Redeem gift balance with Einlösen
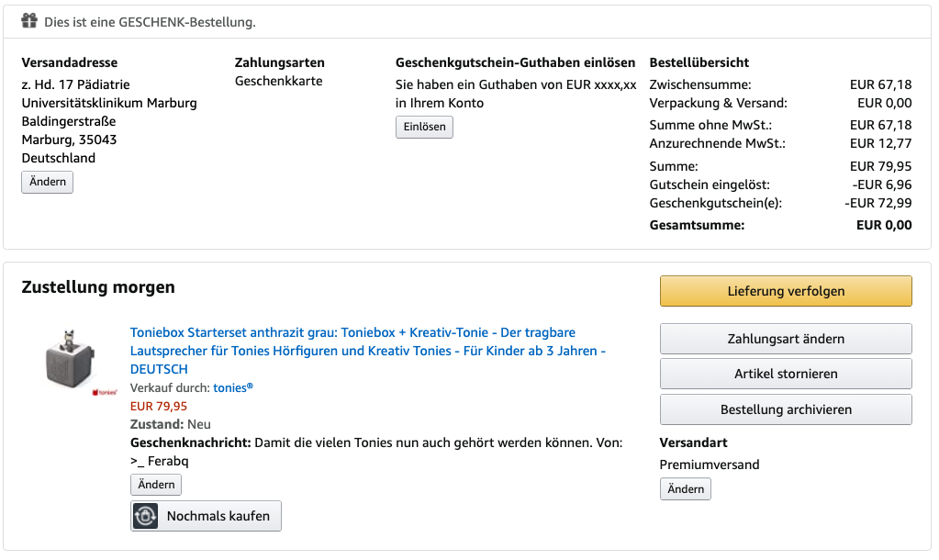This screenshot has width=939, height=560. 424,127
